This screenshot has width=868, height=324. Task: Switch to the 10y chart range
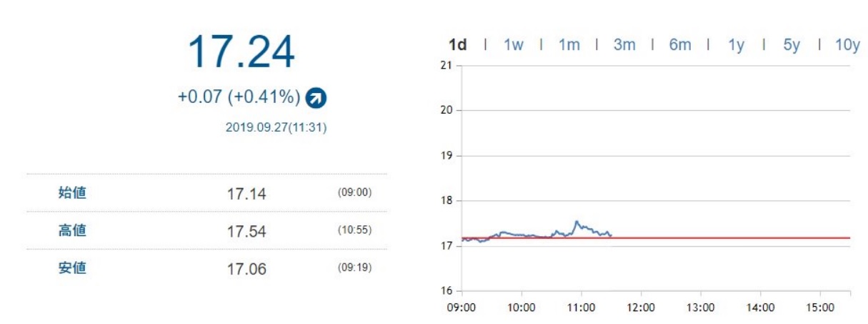[x=847, y=45]
